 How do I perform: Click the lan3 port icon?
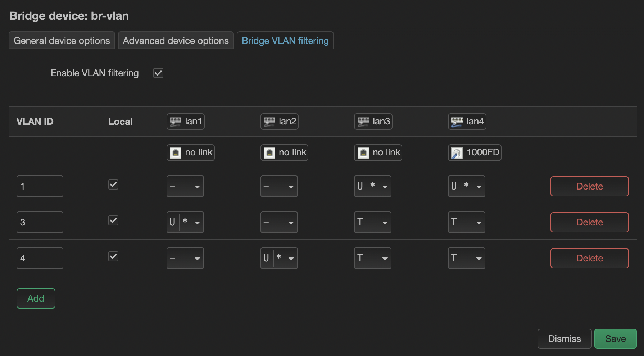(x=363, y=121)
